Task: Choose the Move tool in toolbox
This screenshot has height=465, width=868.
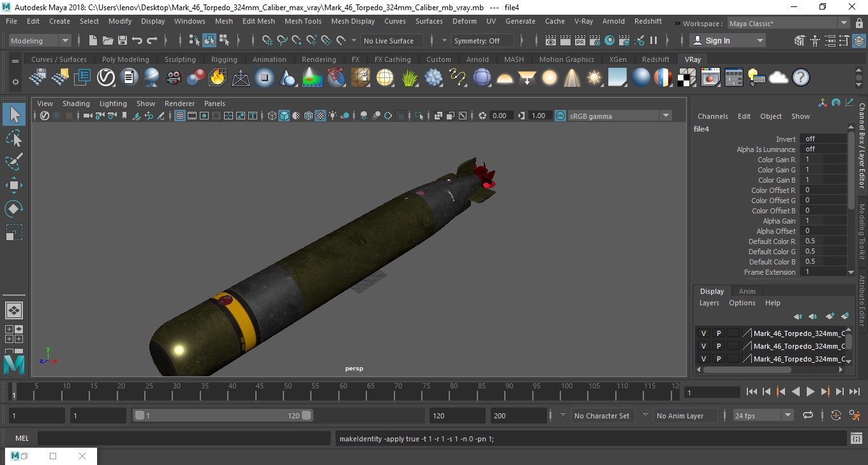Action: point(14,185)
